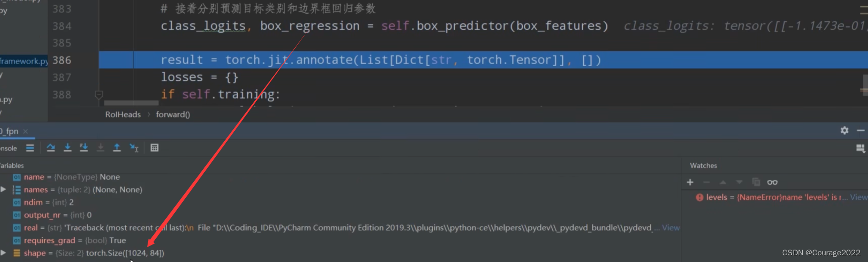
Task: Close the debug session tab
Action: tap(26, 131)
